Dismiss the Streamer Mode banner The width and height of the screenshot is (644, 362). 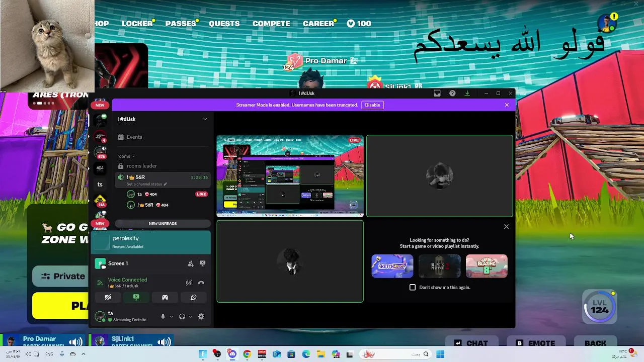point(507,105)
